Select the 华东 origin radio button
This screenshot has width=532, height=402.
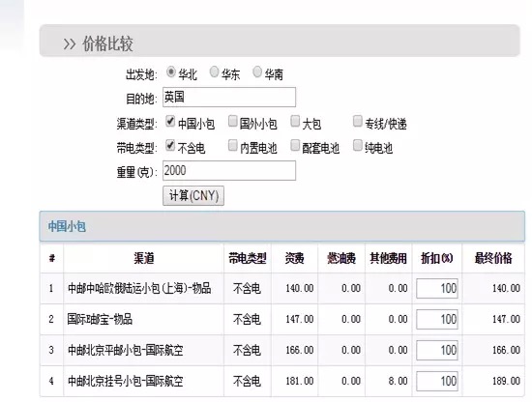(x=214, y=72)
